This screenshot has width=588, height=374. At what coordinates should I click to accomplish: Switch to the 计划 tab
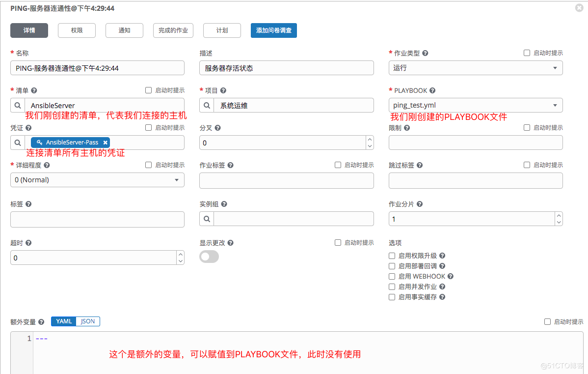pyautogui.click(x=222, y=30)
